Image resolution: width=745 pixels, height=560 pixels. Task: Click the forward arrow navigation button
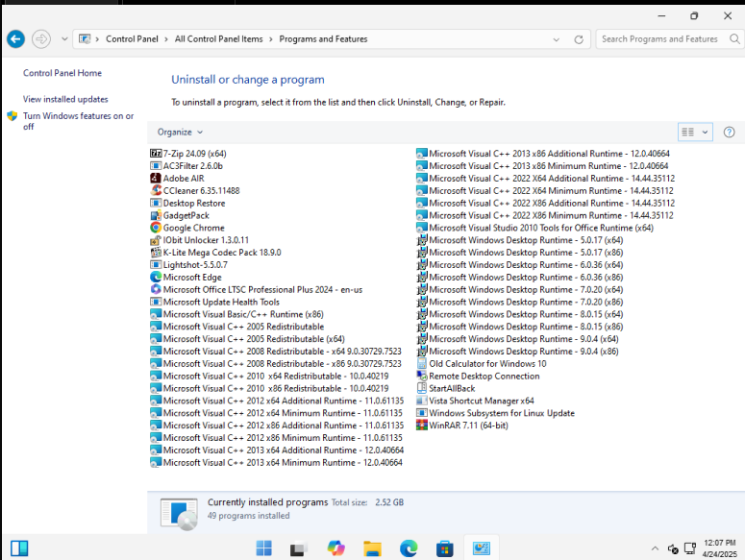point(41,39)
